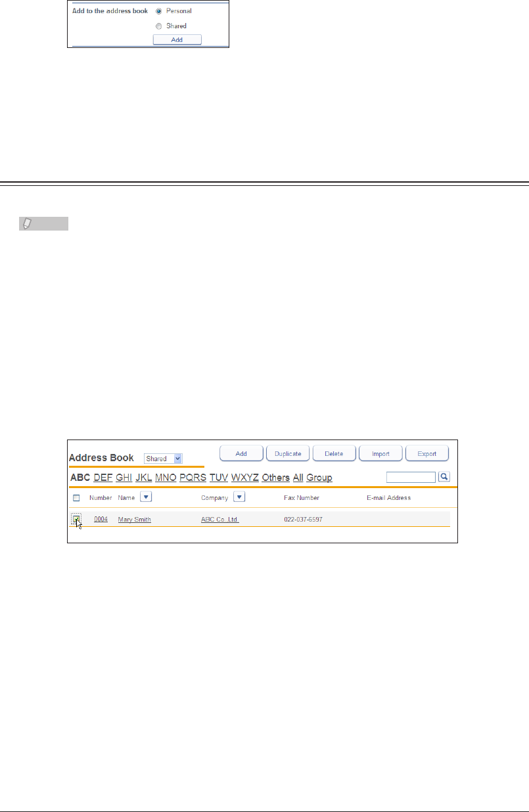Screen dimensions: 529x812
Task: Click the Duplicate button
Action: point(288,453)
